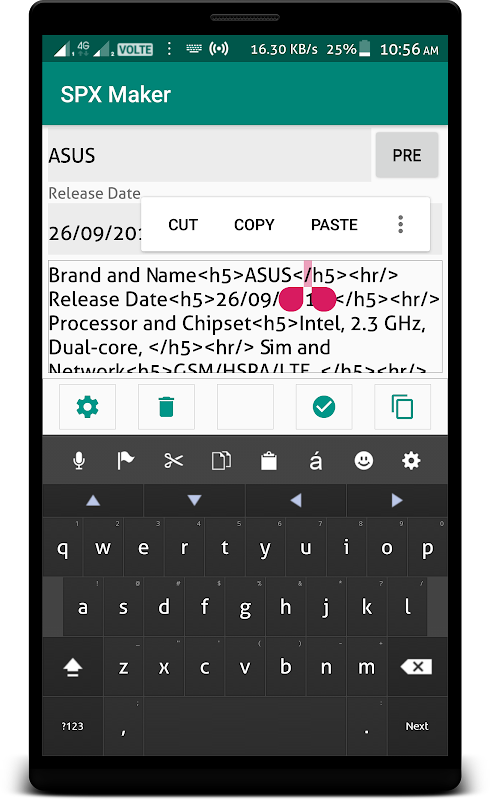
Task: Open status bar three-dot overflow icon
Action: click(169, 49)
